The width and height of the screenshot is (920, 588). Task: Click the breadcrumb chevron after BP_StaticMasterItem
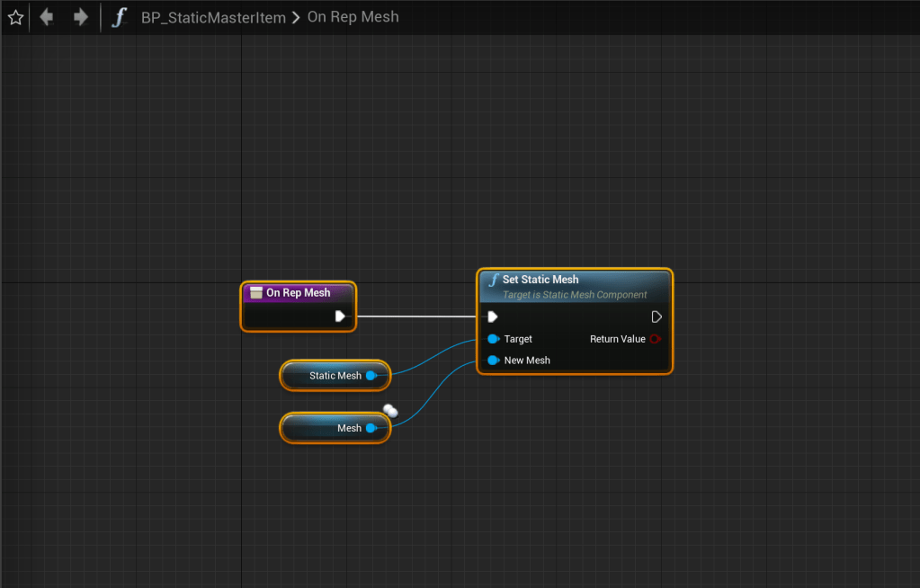point(296,17)
